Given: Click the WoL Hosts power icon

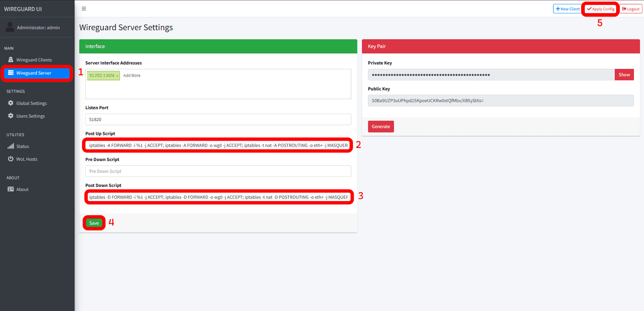Looking at the screenshot, I should (x=11, y=159).
